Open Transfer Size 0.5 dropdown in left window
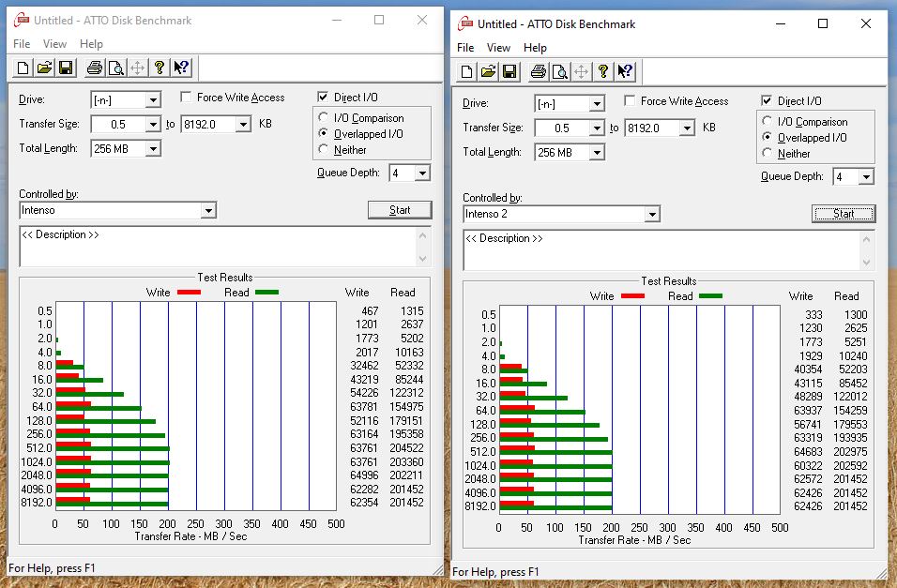Screen dimensions: 897x588 click(153, 124)
